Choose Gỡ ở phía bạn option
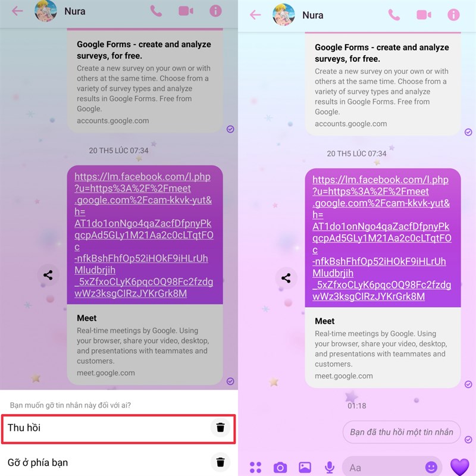Viewport: 476px width, 476px height. pos(118,462)
